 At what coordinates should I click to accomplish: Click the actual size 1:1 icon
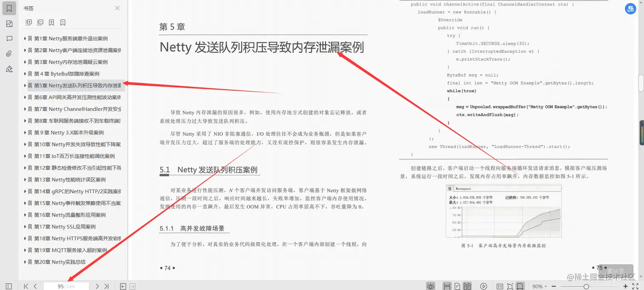coord(500,286)
